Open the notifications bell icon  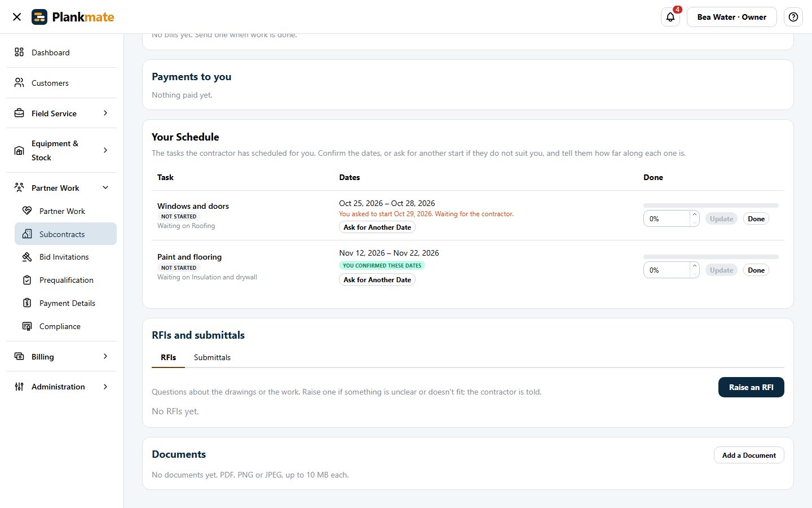tap(670, 17)
